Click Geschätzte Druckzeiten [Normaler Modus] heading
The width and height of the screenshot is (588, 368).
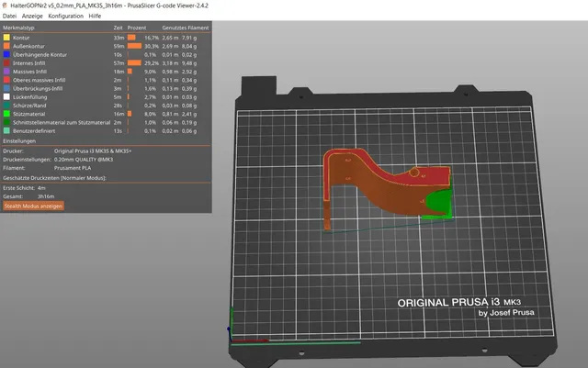[x=55, y=178]
